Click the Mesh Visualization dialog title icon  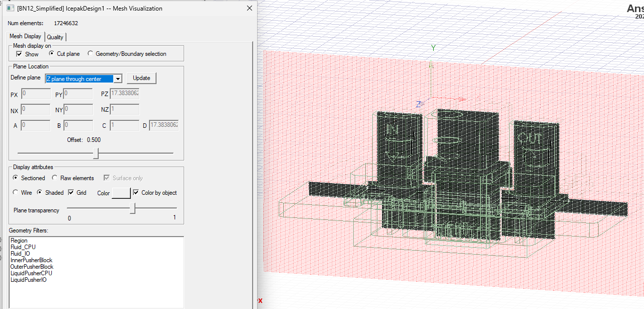pos(10,9)
